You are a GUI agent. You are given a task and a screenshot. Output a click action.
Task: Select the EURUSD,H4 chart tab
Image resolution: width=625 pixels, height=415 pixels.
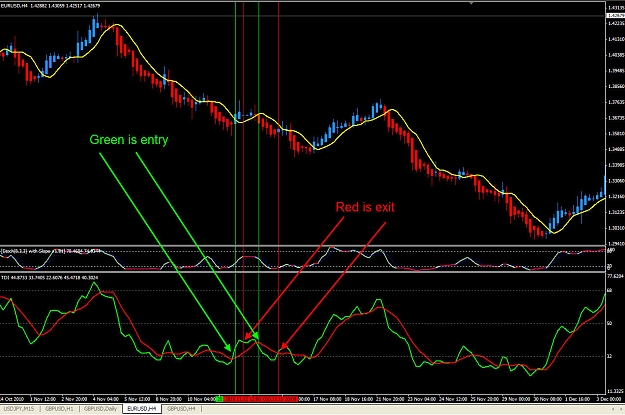pyautogui.click(x=142, y=409)
